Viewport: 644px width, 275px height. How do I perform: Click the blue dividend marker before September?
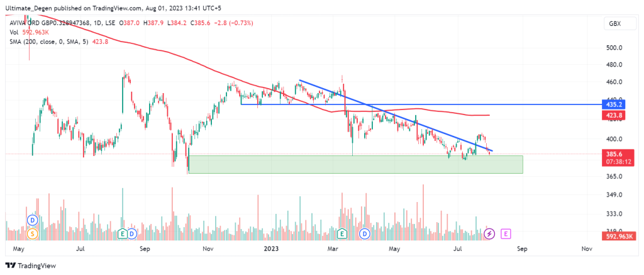[131, 234]
